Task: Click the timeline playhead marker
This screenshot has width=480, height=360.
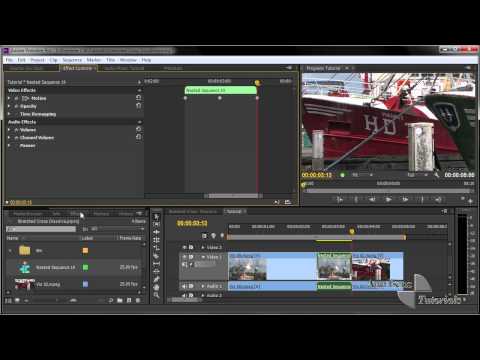Action: tap(352, 231)
